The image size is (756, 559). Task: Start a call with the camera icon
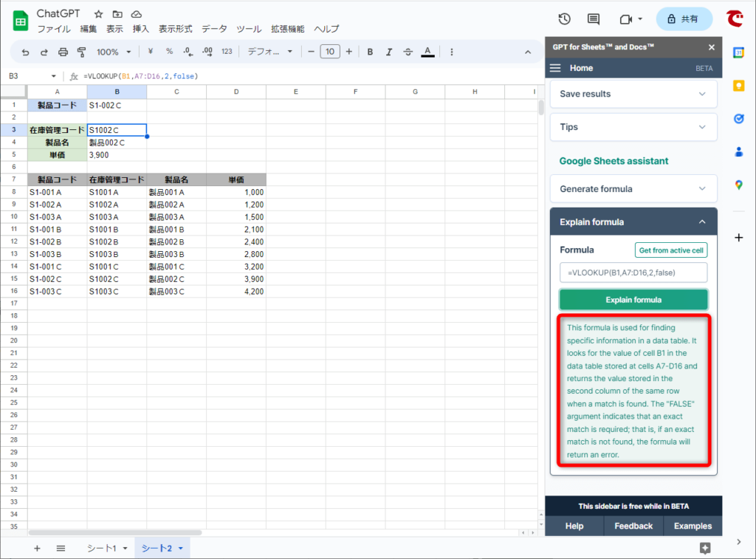(625, 19)
